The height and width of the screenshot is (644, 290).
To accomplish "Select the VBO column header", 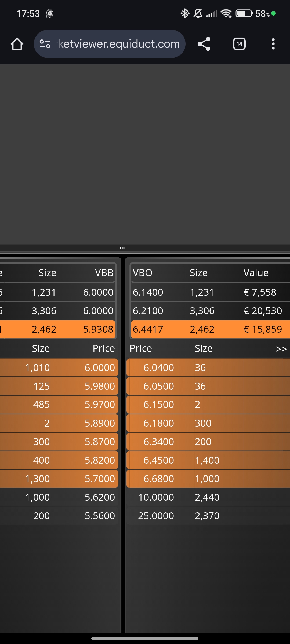I will [x=143, y=273].
